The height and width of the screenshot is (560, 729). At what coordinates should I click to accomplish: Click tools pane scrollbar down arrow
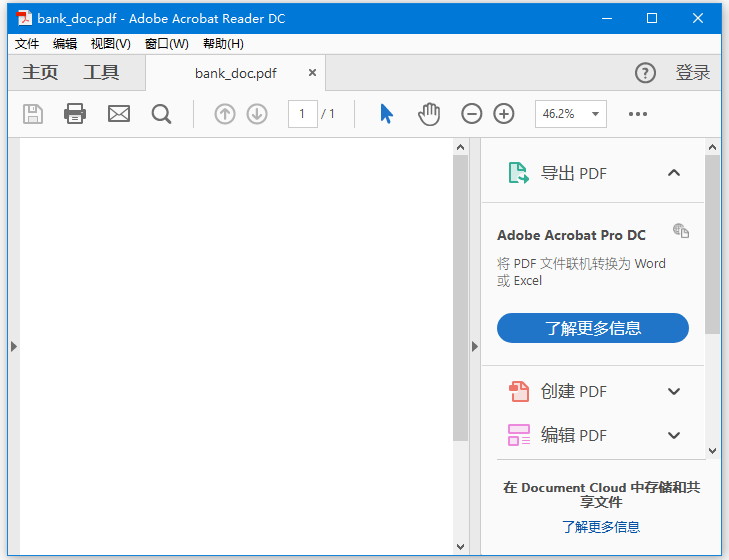tap(712, 450)
